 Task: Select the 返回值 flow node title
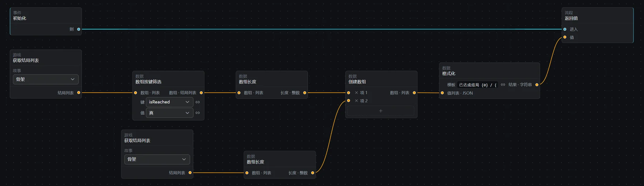pos(571,18)
